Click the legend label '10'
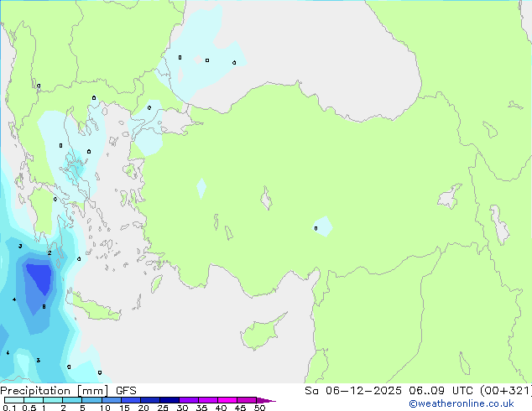 click(105, 408)
